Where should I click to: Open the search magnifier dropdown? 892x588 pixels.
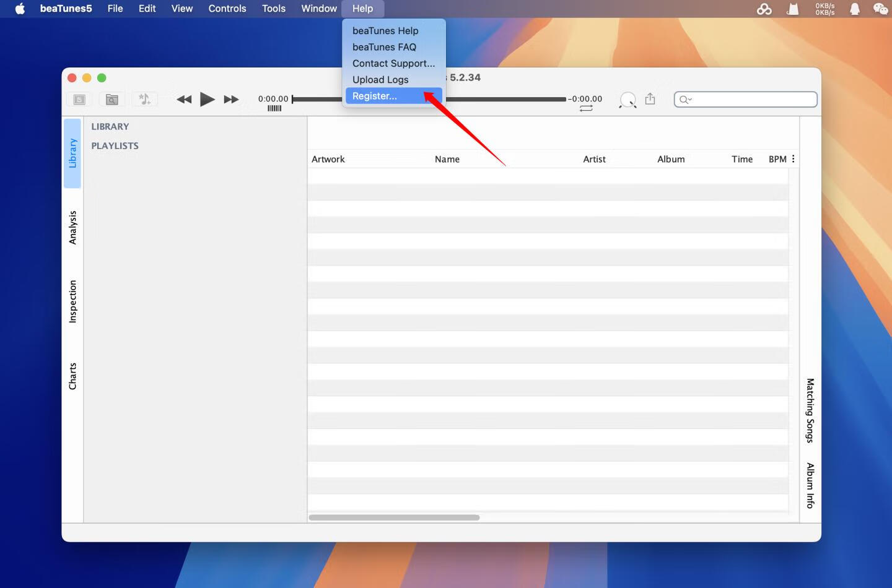tap(685, 99)
